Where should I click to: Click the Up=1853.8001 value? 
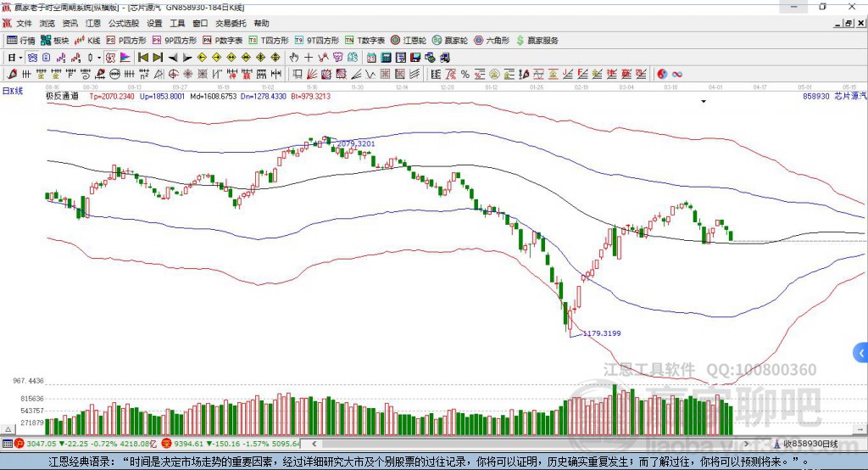click(x=162, y=96)
